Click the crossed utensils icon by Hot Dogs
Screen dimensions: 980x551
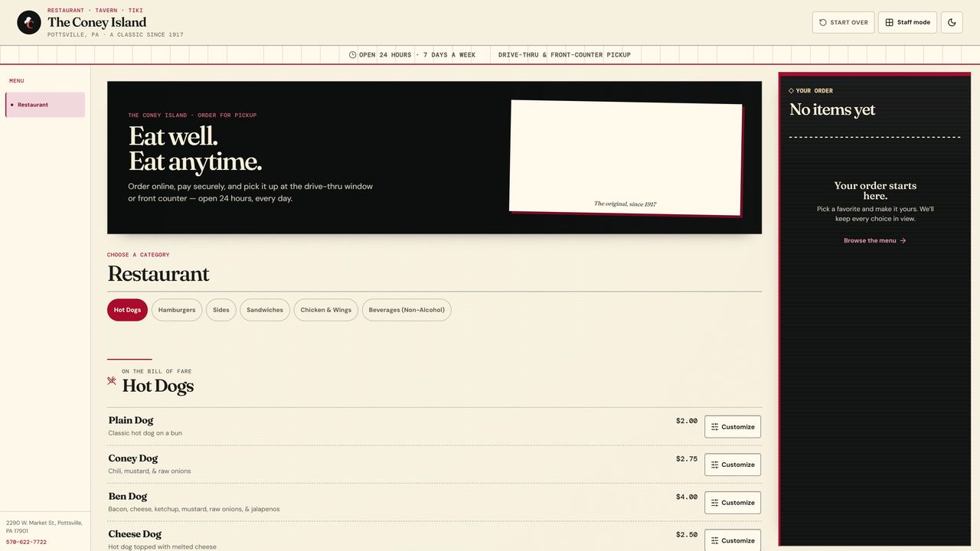pos(112,380)
